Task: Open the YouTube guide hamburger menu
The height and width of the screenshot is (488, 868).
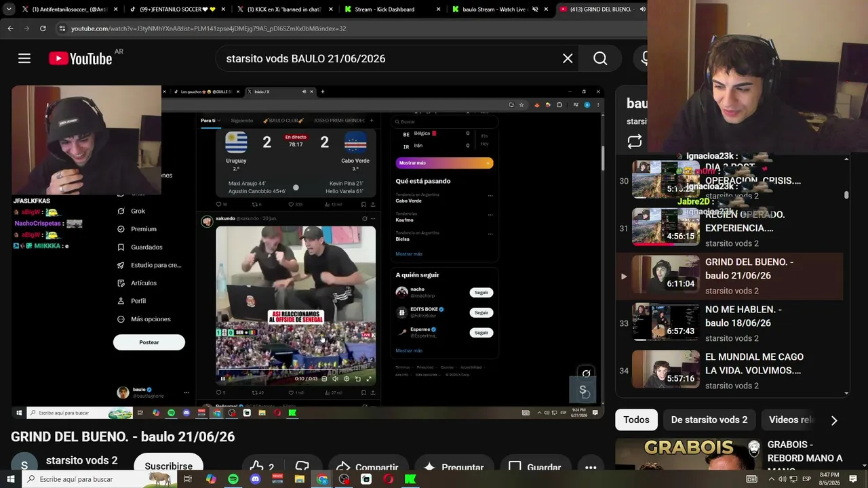Action: click(24, 58)
